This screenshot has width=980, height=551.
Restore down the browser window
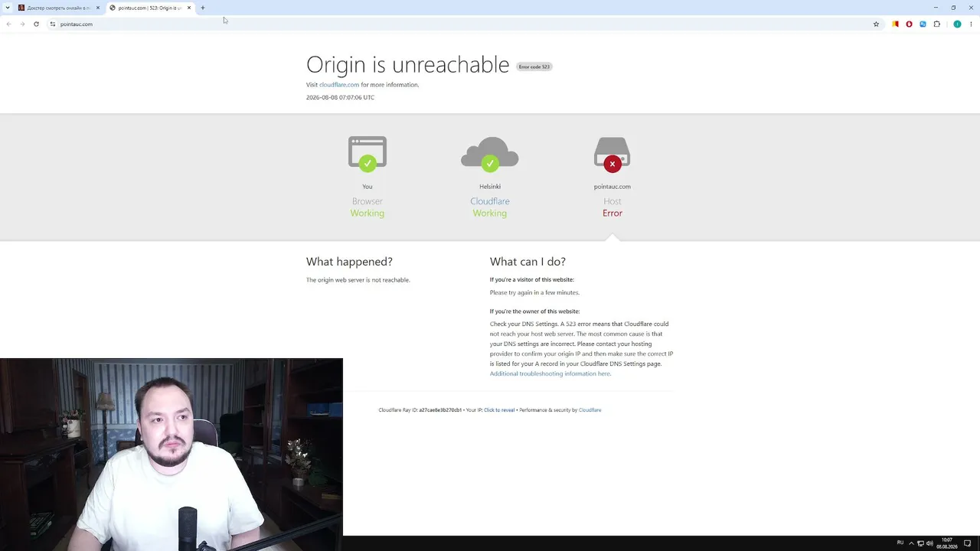(x=953, y=8)
